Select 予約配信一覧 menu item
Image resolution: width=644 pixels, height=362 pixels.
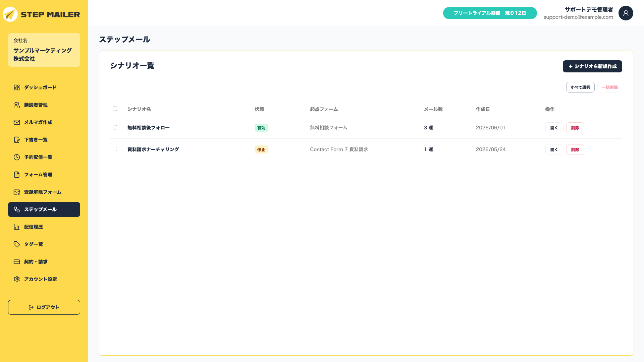coord(44,157)
